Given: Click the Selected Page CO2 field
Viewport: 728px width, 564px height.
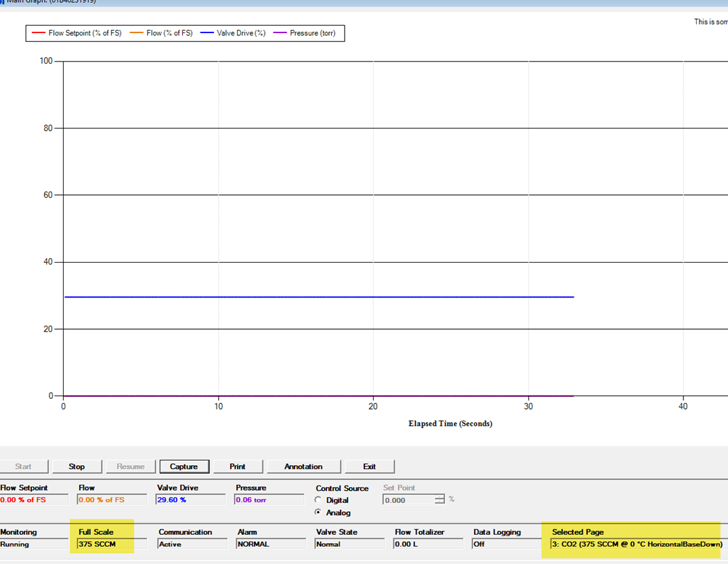Looking at the screenshot, I should pos(635,544).
